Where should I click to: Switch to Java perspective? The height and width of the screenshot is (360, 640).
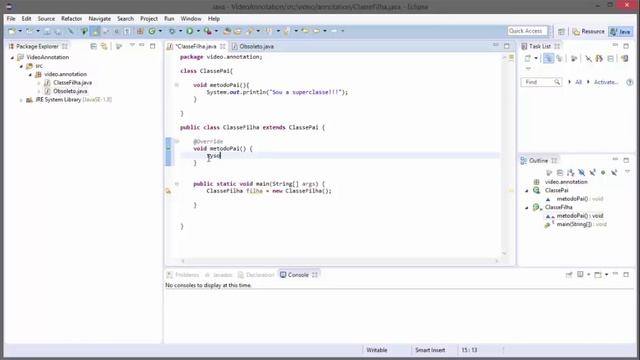(621, 31)
